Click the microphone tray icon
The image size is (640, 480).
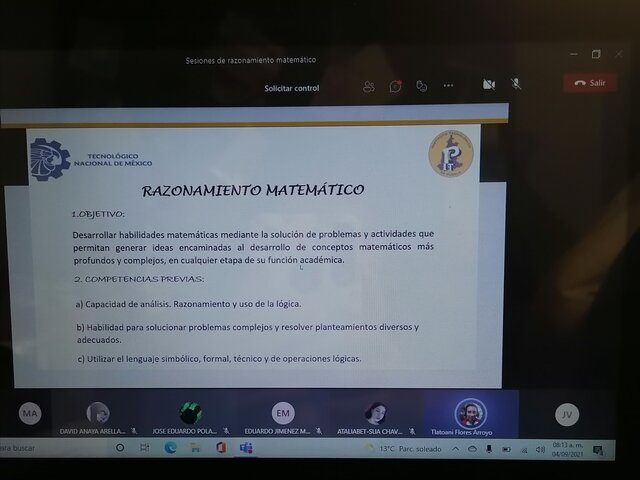[489, 449]
